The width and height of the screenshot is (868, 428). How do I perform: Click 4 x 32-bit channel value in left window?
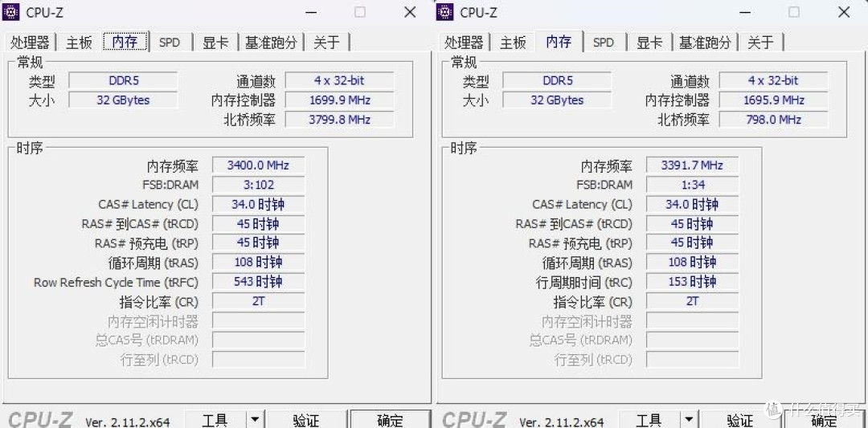click(340, 81)
